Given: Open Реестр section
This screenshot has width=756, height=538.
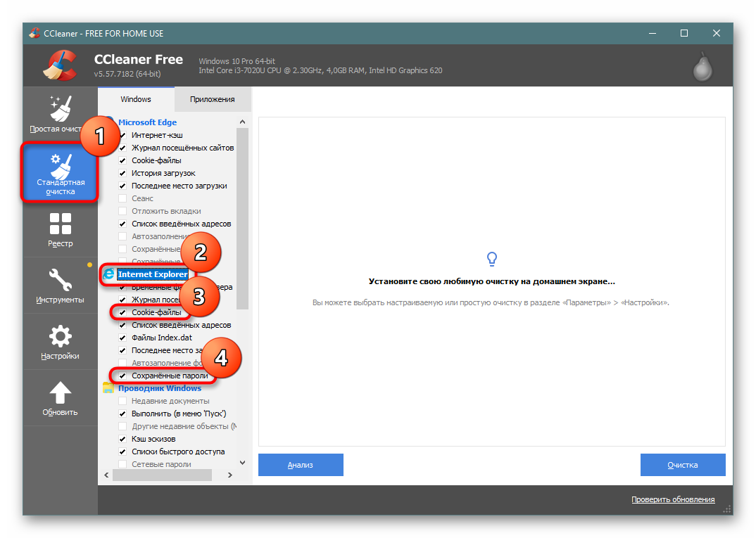Looking at the screenshot, I should (60, 229).
